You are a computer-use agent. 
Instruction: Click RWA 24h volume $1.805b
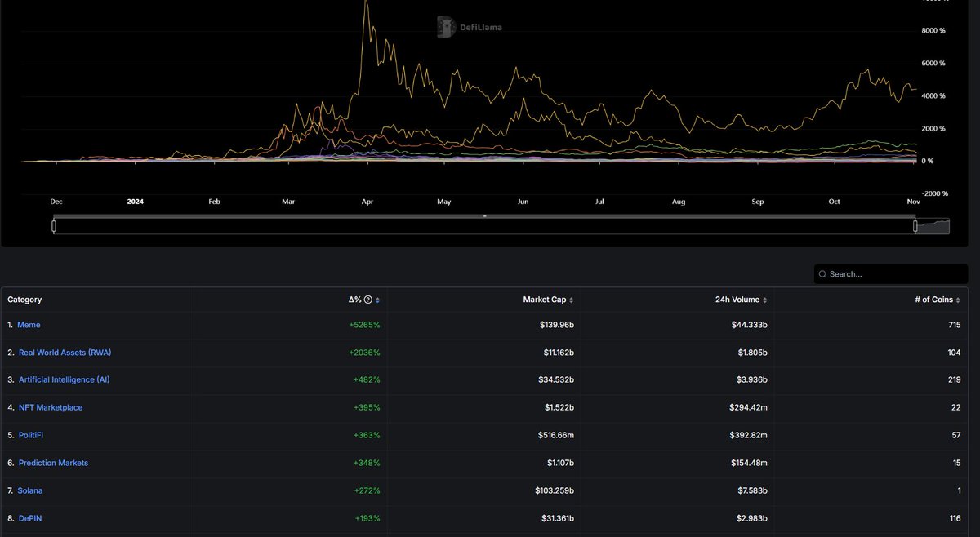click(752, 353)
